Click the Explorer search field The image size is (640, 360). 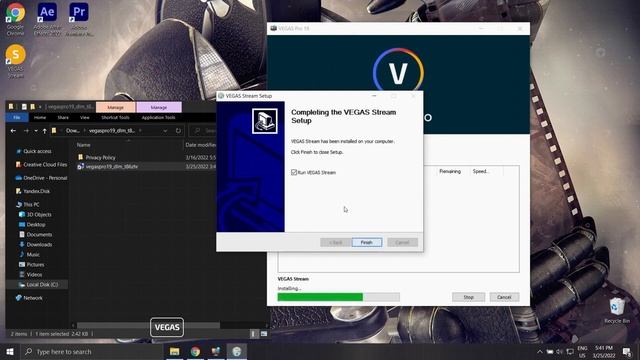pos(203,131)
